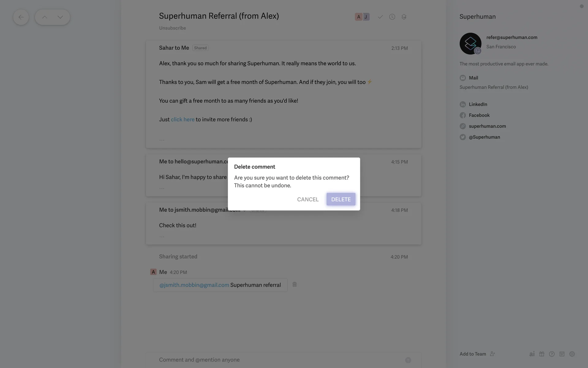The image size is (588, 368).
Task: Click the stacked layers icon in header
Action: pos(404,17)
